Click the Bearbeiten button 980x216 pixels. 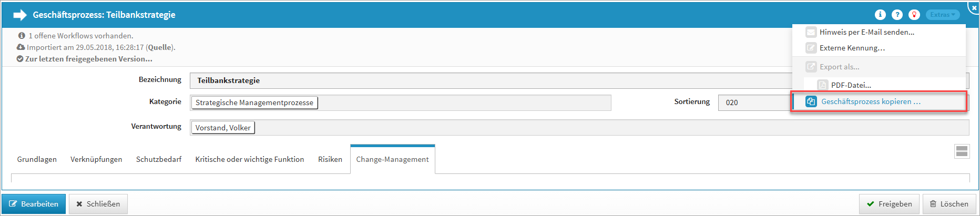(x=34, y=204)
